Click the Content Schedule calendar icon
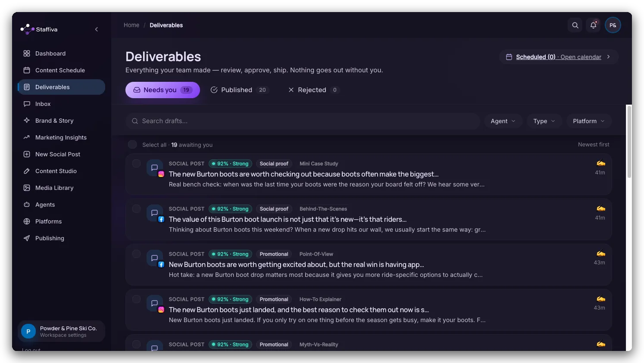 [27, 70]
